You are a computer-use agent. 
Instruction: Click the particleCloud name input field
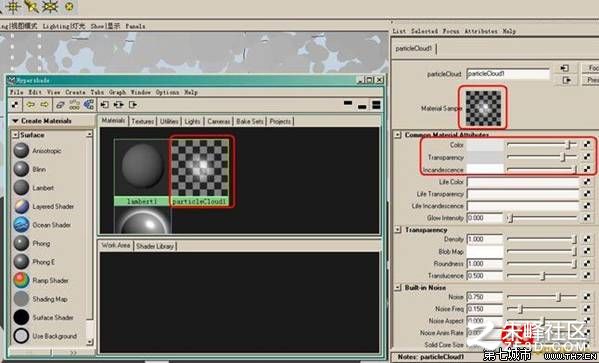[x=508, y=73]
